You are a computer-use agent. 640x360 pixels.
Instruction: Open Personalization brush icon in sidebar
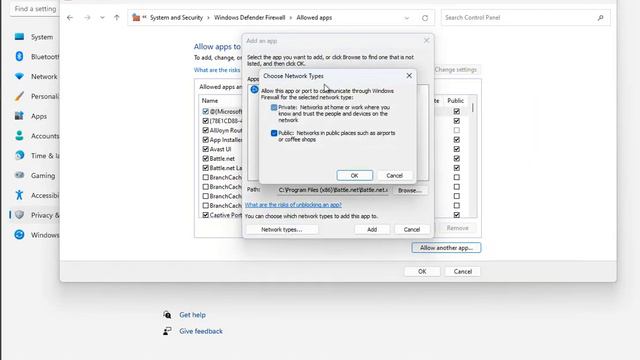click(x=19, y=96)
